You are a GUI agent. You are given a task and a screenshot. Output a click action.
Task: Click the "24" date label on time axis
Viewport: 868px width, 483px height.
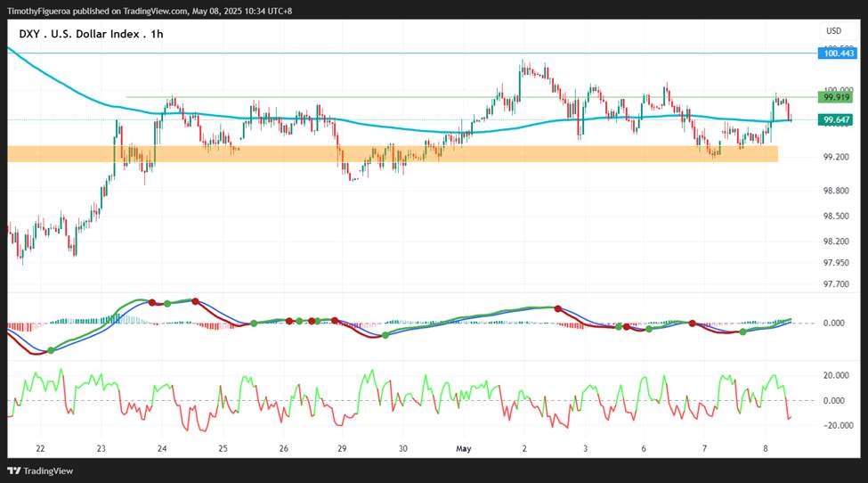click(x=162, y=448)
